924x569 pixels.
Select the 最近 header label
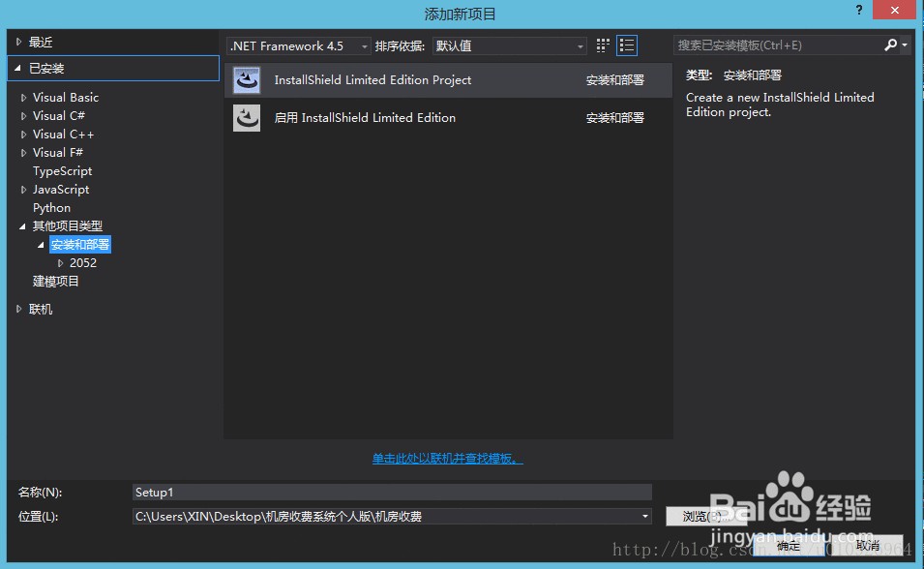pos(41,42)
